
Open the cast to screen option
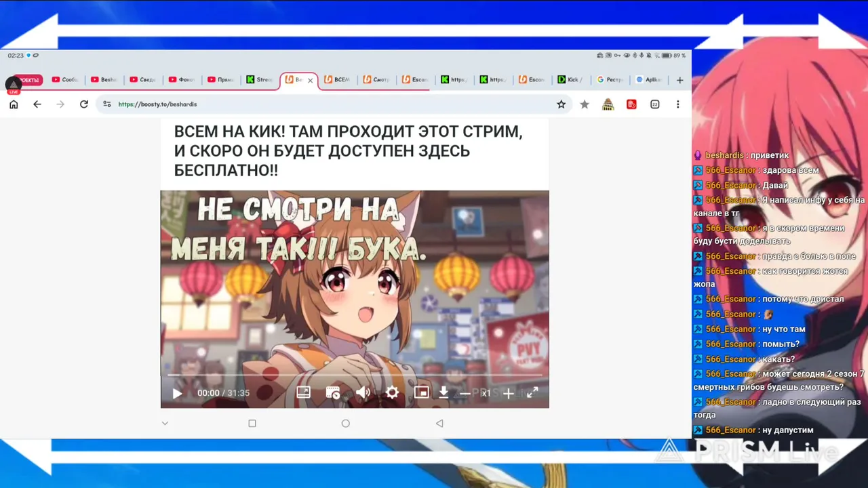(x=303, y=392)
